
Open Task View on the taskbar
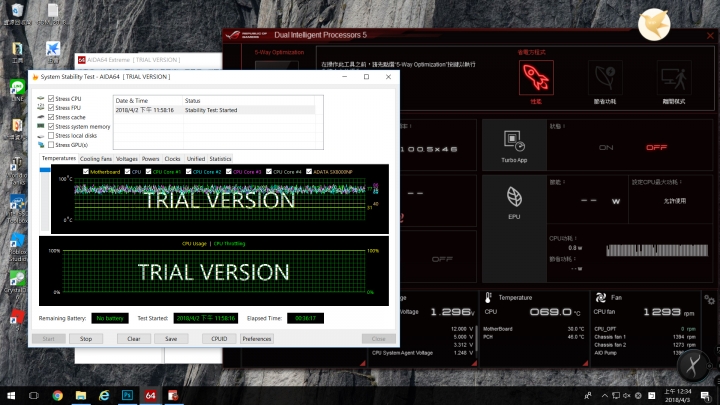34,395
